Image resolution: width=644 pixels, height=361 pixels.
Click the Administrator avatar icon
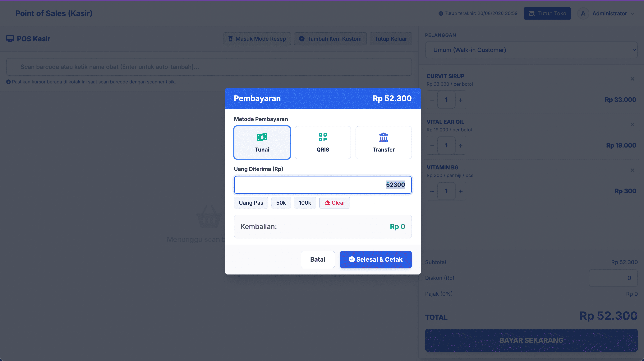coord(583,13)
